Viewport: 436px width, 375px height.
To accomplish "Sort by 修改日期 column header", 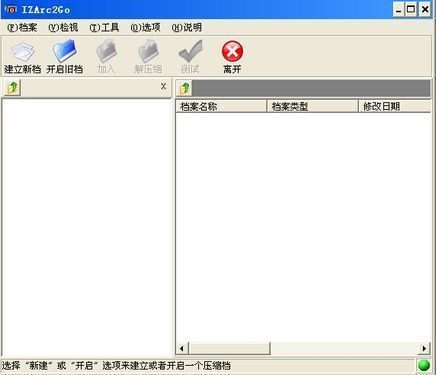I will (395, 106).
